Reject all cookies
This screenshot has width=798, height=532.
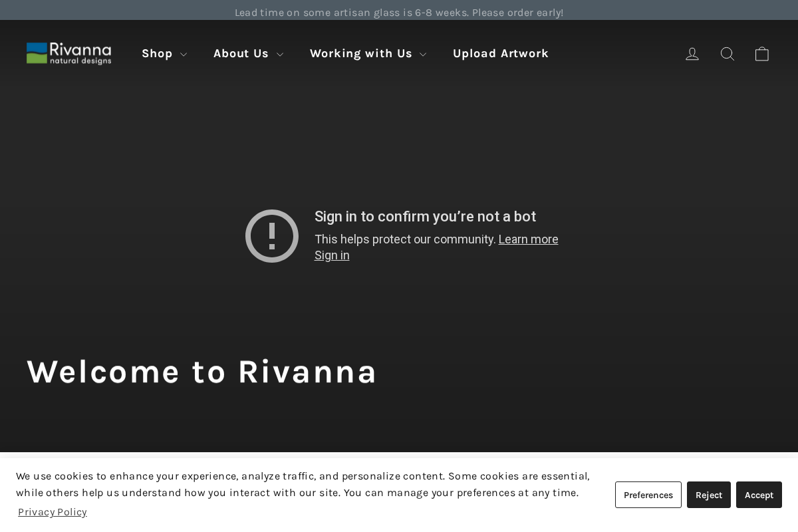(708, 495)
